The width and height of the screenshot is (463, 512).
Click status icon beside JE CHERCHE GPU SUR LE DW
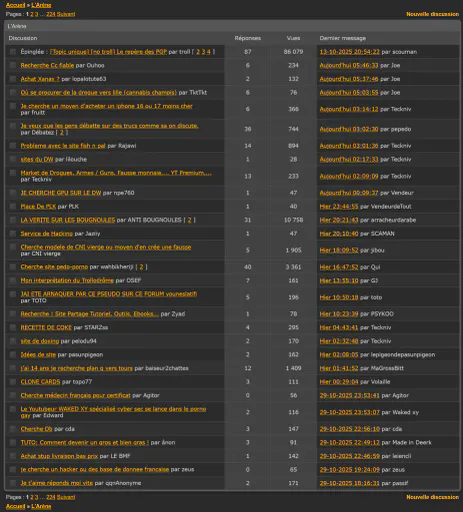13,193
